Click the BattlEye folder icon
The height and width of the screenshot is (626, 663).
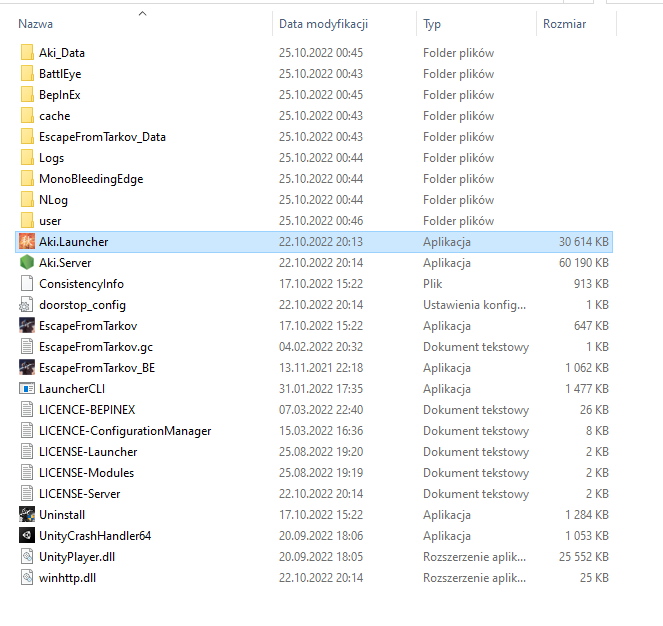(27, 74)
